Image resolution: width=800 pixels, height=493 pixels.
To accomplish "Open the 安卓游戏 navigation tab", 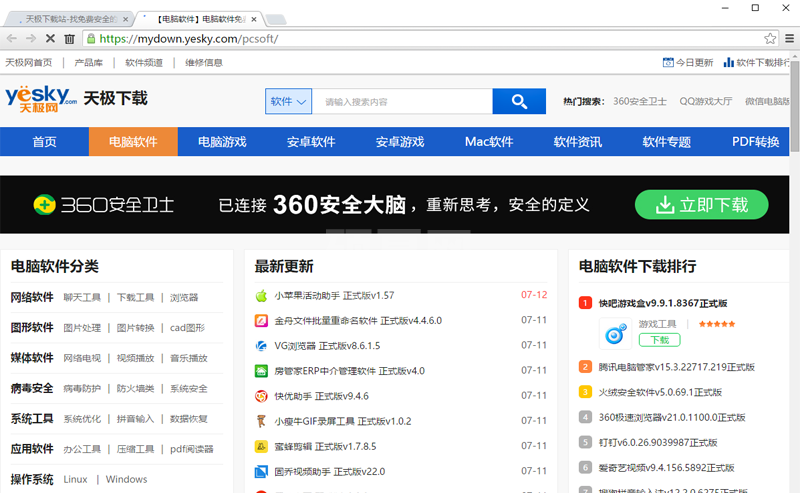I will pyautogui.click(x=400, y=141).
